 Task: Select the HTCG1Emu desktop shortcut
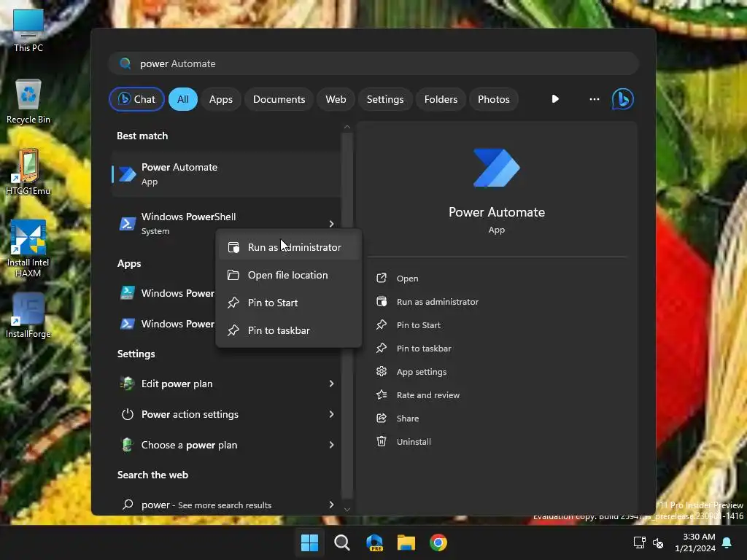[28, 172]
